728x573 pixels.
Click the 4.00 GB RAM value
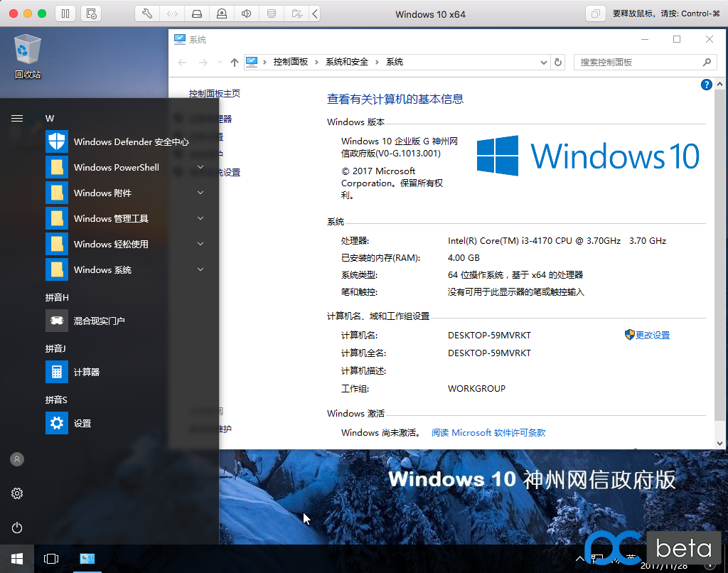(x=464, y=258)
